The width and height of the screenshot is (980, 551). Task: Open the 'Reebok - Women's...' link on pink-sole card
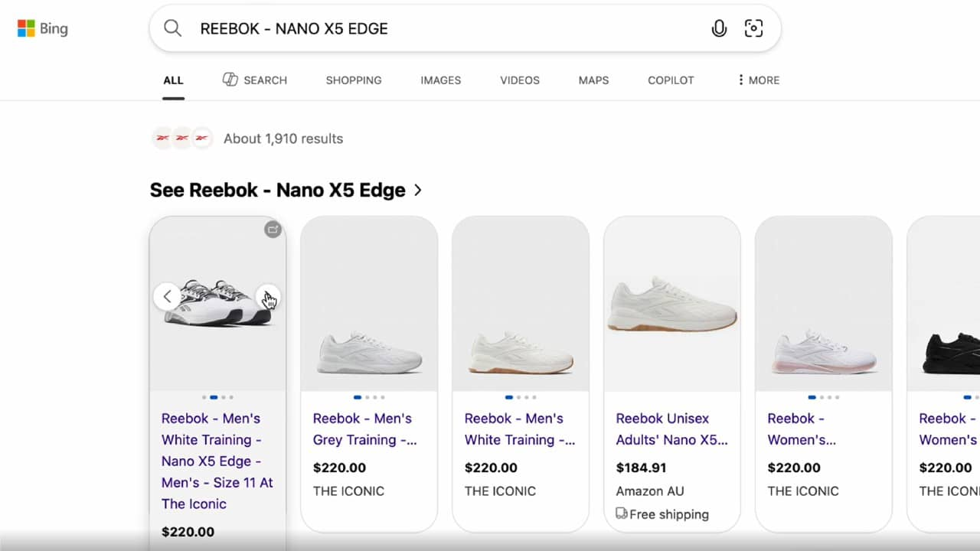tap(802, 429)
